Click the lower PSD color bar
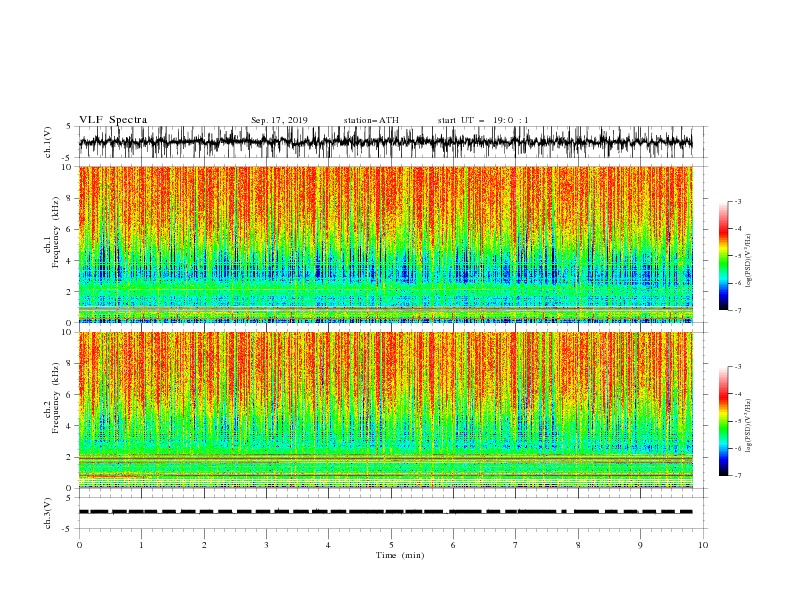 (x=724, y=421)
